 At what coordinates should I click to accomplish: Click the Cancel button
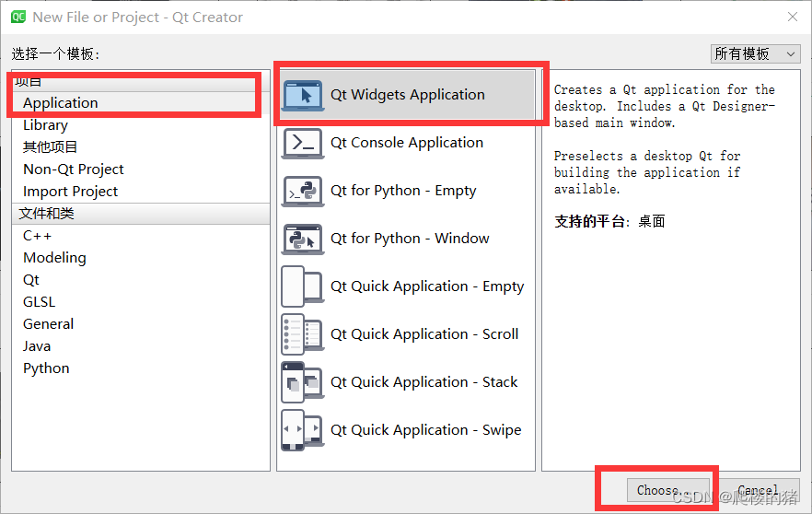(758, 490)
